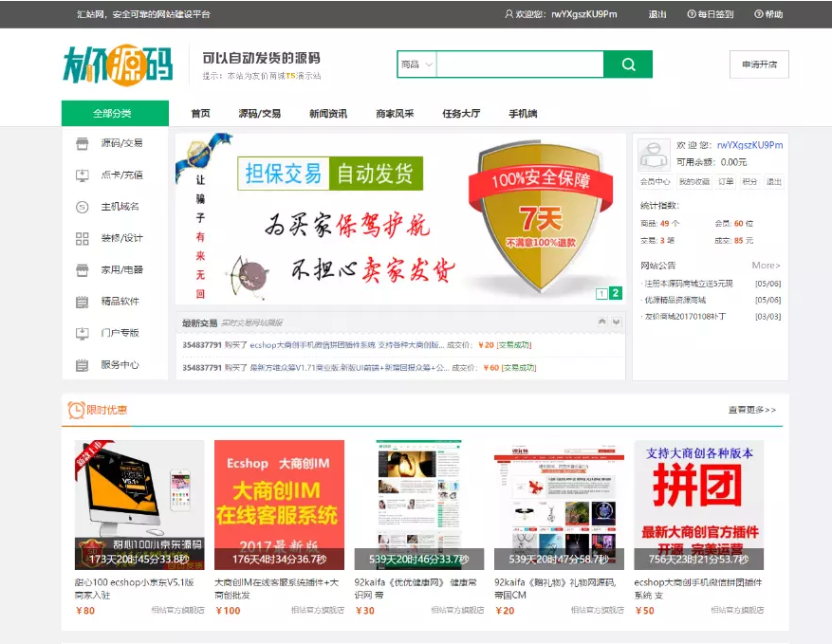Click the ¥100 price text
Screen dimensions: 832x644
point(229,611)
